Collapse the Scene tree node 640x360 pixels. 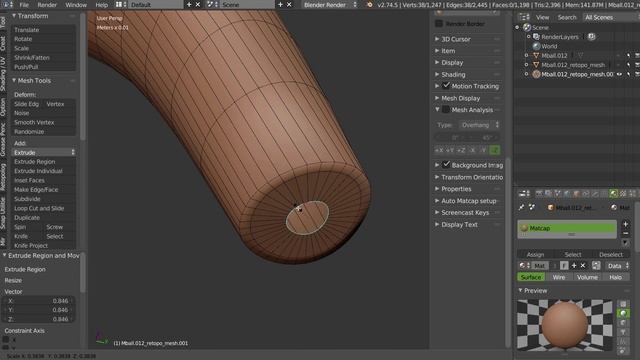click(x=518, y=27)
